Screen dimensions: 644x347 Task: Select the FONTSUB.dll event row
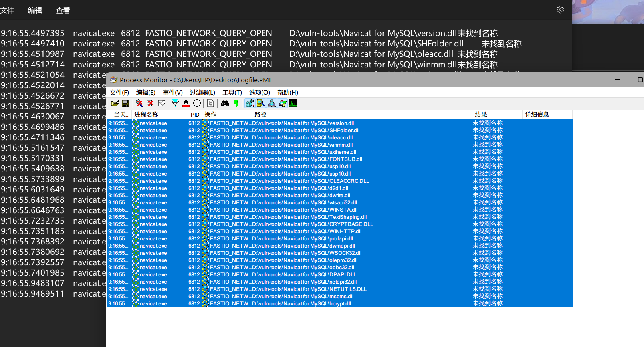(x=339, y=159)
